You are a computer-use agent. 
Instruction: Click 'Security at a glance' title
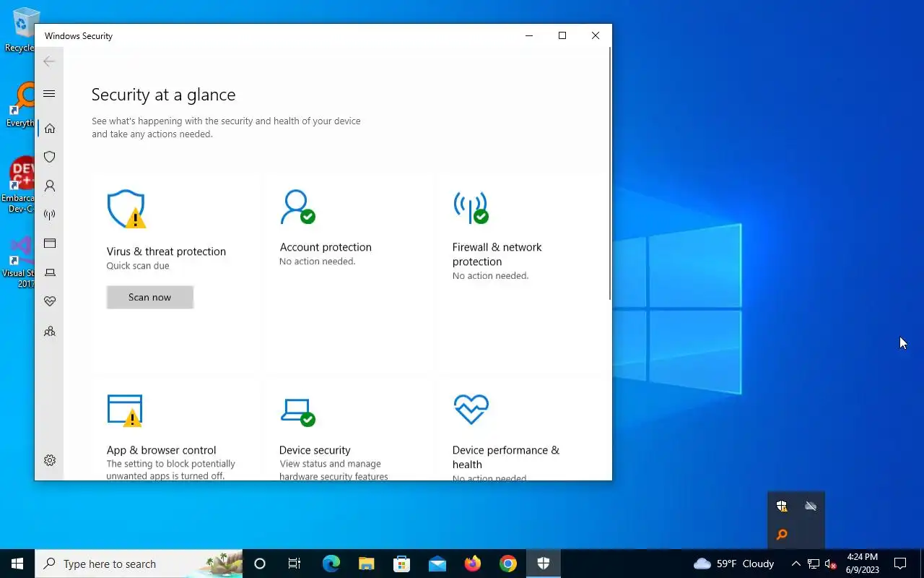pos(163,95)
